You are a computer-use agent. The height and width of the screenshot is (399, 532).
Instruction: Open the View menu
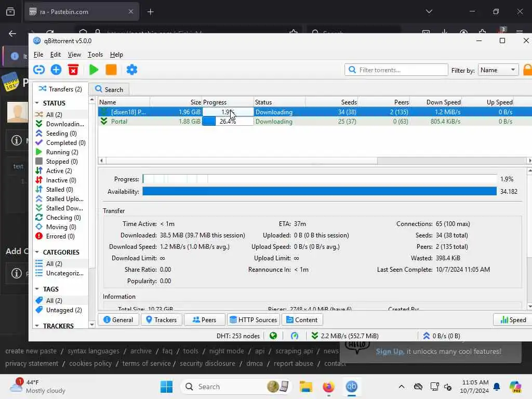74,55
